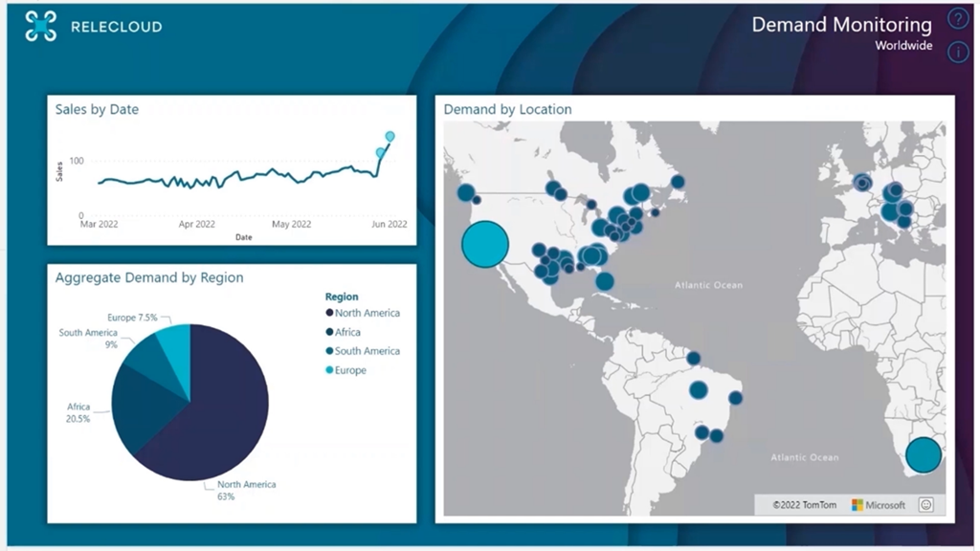The height and width of the screenshot is (551, 980).
Task: Click the help question mark icon
Action: (x=957, y=19)
